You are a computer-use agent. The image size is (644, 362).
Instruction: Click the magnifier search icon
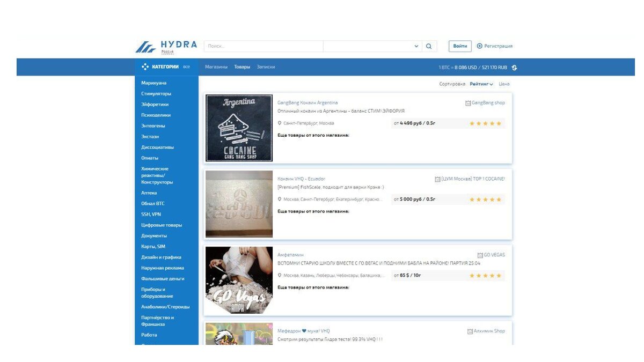(429, 46)
